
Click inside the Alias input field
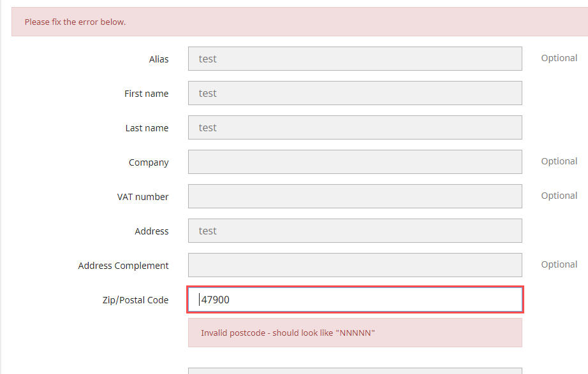[x=355, y=59]
